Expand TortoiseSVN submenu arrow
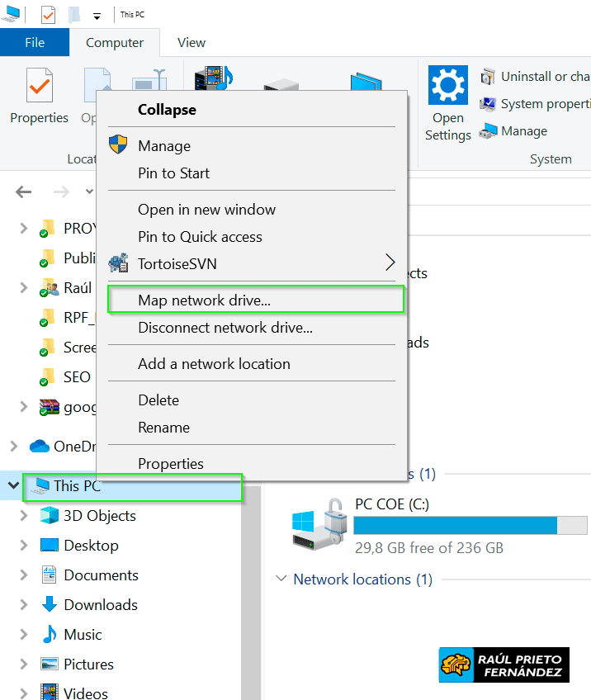This screenshot has height=700, width=591. 390,263
